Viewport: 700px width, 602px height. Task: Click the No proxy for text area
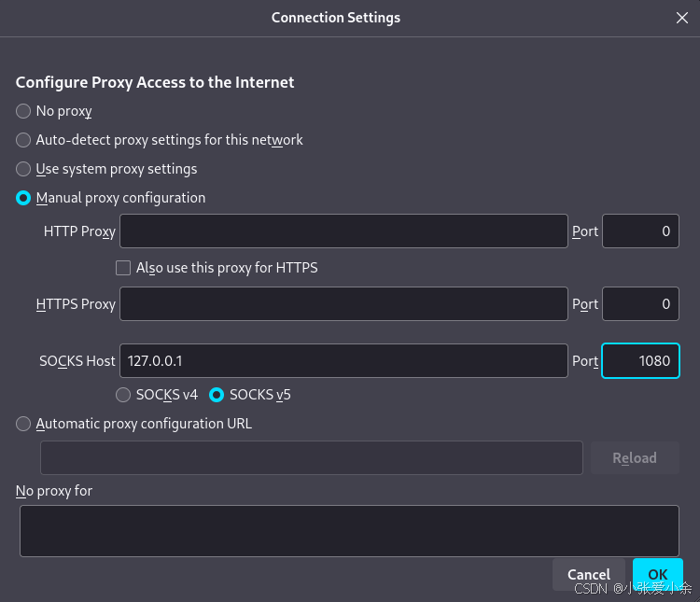tap(349, 531)
